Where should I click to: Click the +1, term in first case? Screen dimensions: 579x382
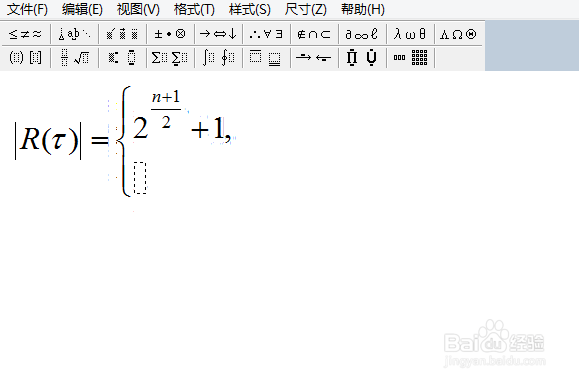(x=211, y=130)
